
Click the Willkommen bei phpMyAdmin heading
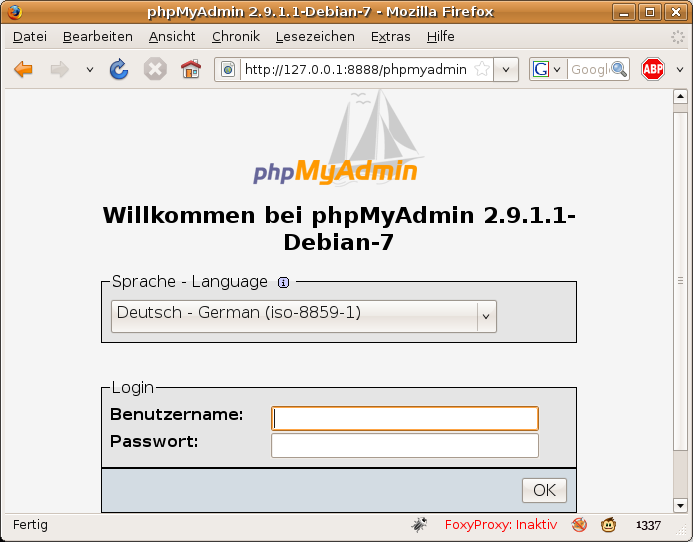click(x=339, y=229)
